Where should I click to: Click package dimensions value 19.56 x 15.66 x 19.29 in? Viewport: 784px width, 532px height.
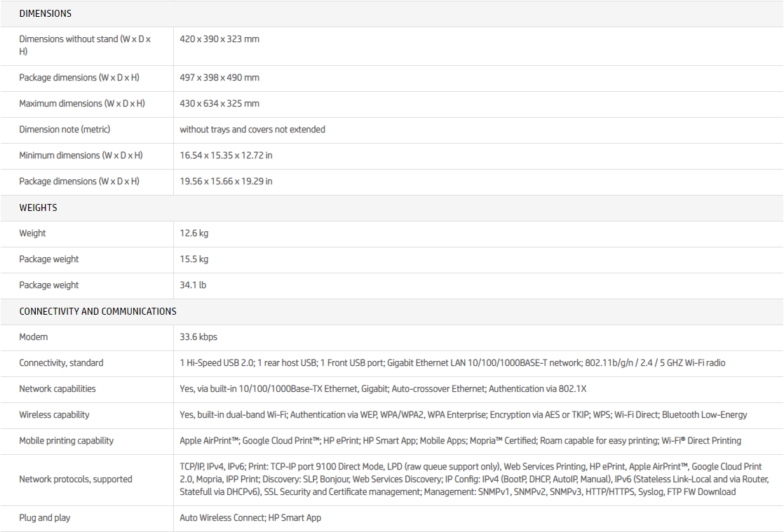pos(226,182)
